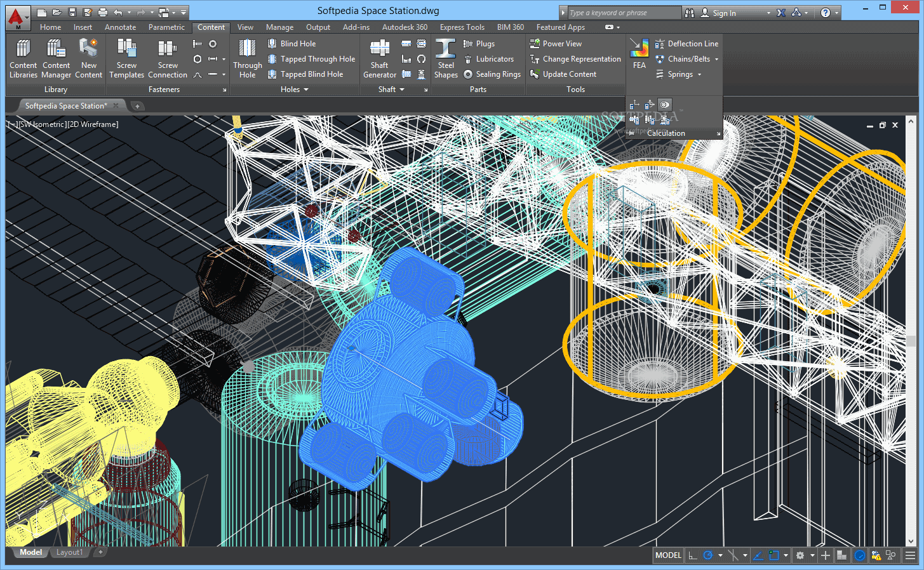This screenshot has height=570, width=924.
Task: Open Fasteners panel dialog launcher arrow
Action: [x=224, y=90]
